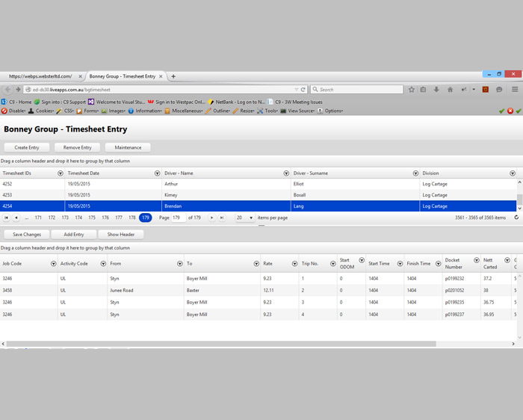This screenshot has height=420, width=523.
Task: Refresh the timesheet grid
Action: [516, 217]
